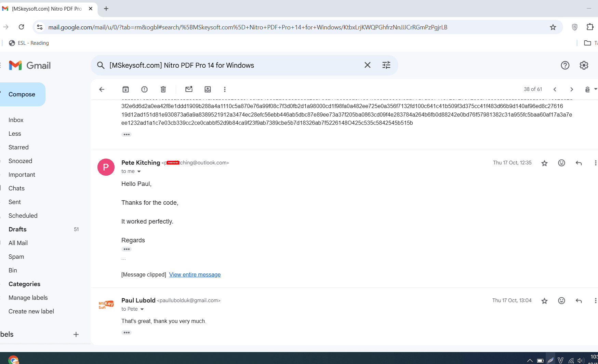Click the Move to icon
Image resolution: width=598 pixels, height=364 pixels.
tap(208, 90)
